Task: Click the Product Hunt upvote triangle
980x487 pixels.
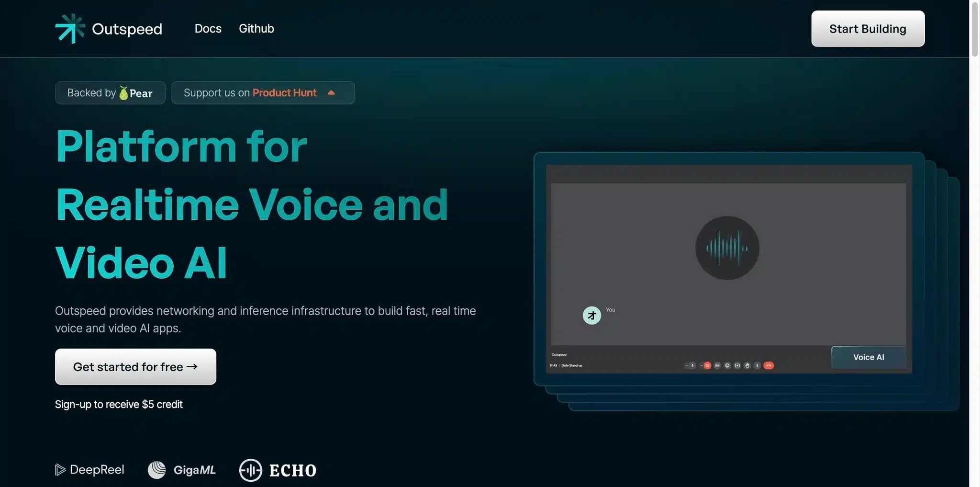Action: click(331, 93)
